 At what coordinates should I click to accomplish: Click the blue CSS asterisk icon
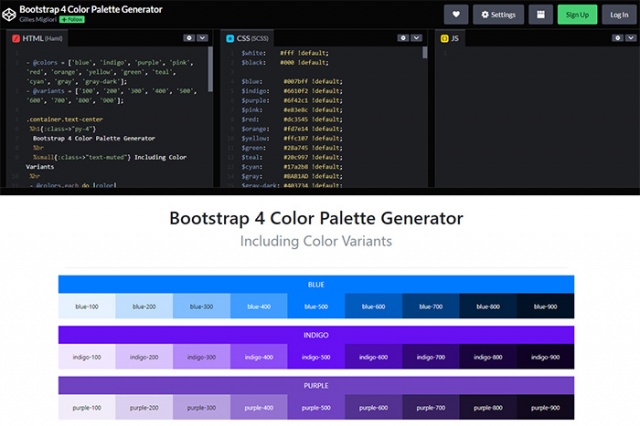230,38
